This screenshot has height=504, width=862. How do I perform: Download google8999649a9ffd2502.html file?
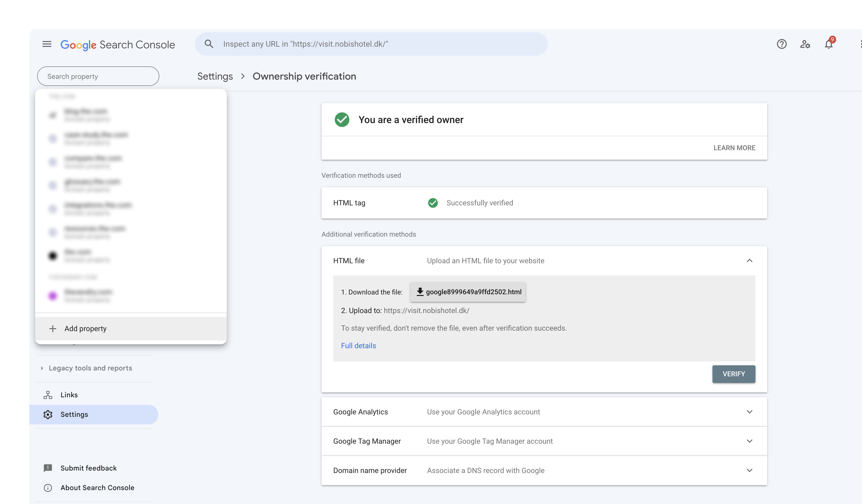click(x=468, y=292)
